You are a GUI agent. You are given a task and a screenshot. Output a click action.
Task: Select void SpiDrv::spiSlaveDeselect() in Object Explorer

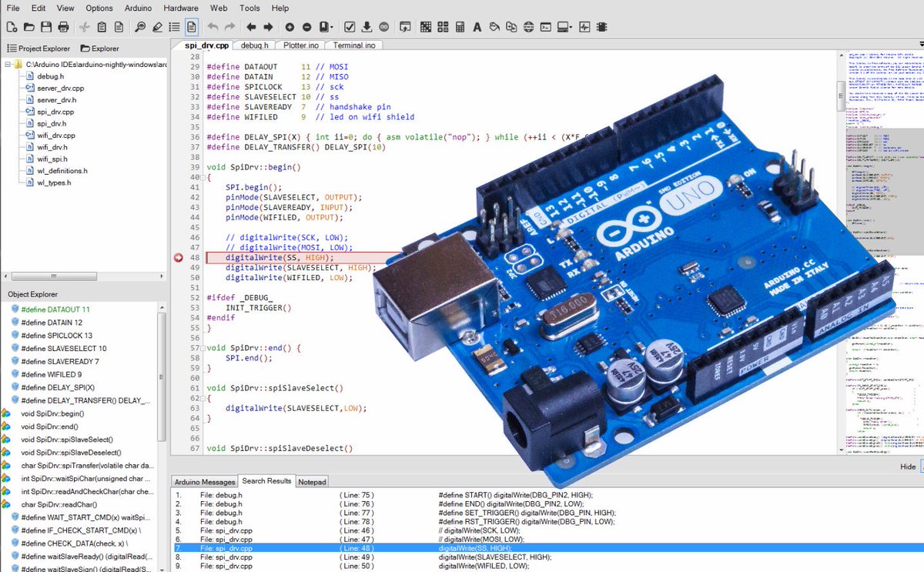pyautogui.click(x=71, y=453)
